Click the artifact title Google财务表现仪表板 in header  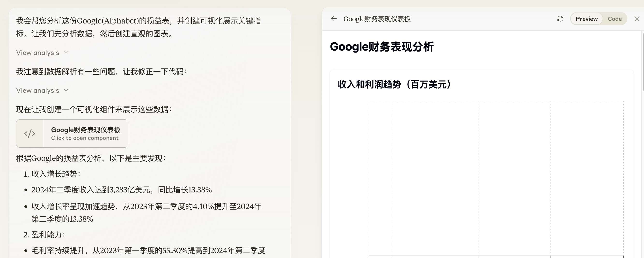(377, 19)
